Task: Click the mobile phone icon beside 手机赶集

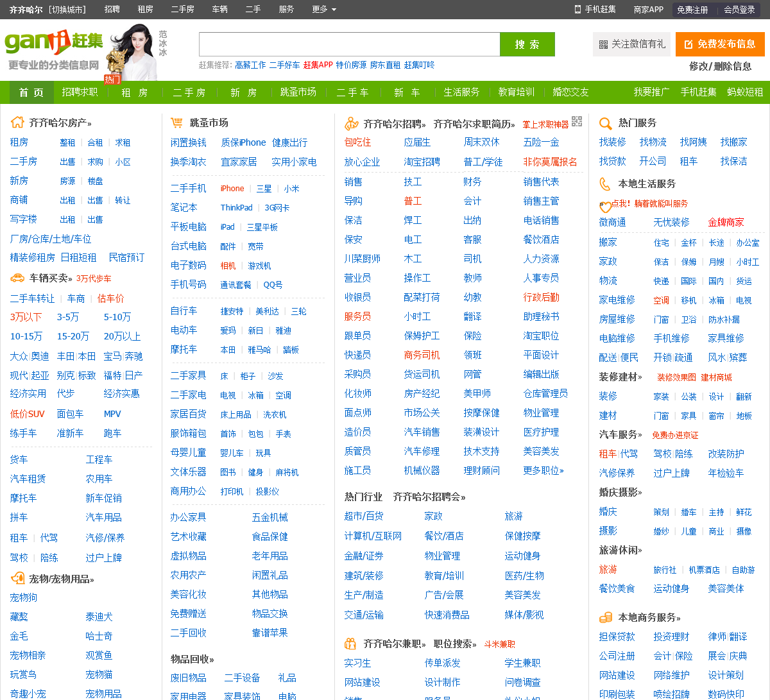Action: coord(577,9)
